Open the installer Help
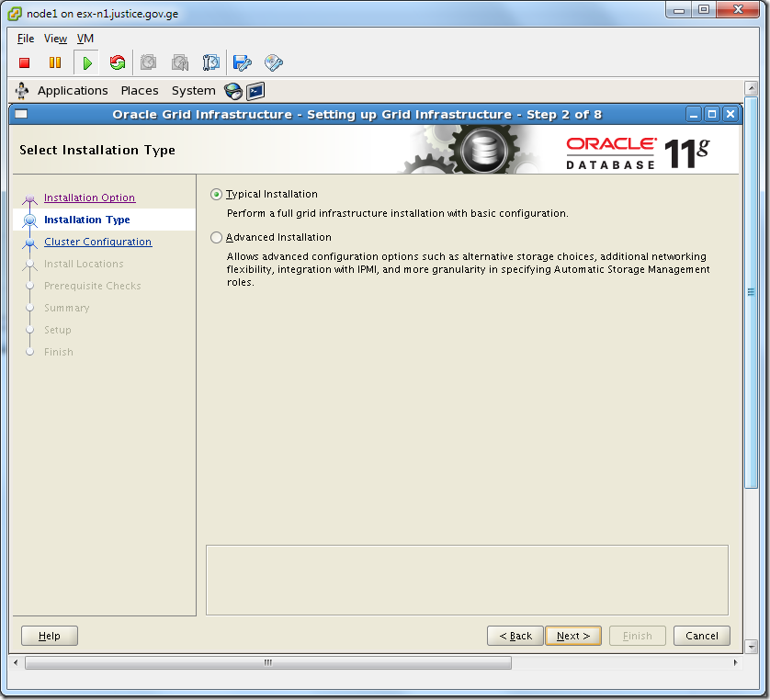This screenshot has height=700, width=770. [x=49, y=635]
